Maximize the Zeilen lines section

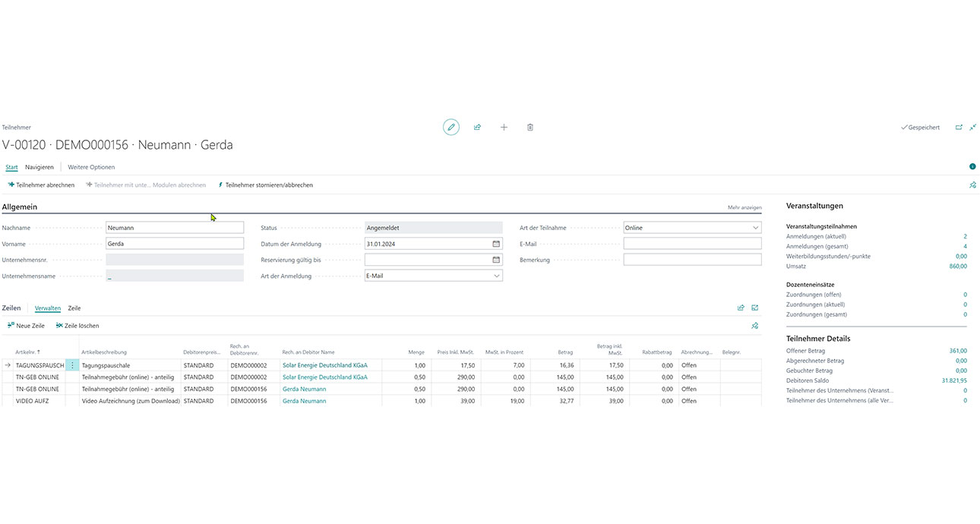click(755, 308)
